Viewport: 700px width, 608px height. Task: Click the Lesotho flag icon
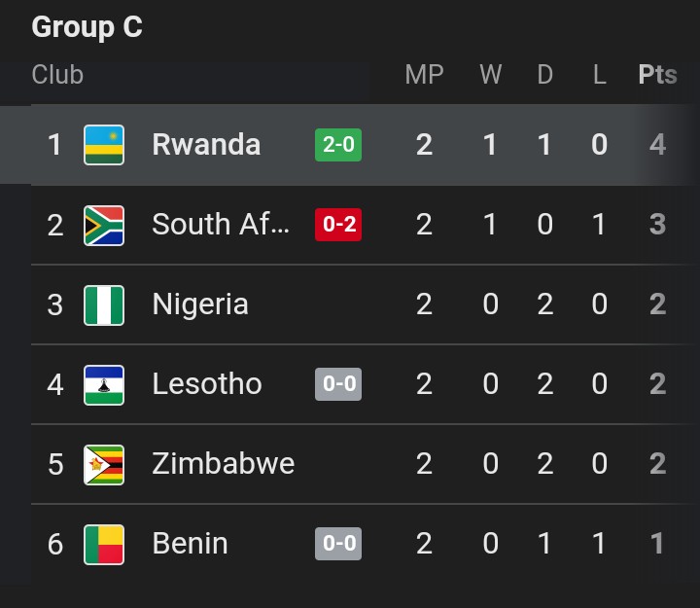[x=104, y=384]
